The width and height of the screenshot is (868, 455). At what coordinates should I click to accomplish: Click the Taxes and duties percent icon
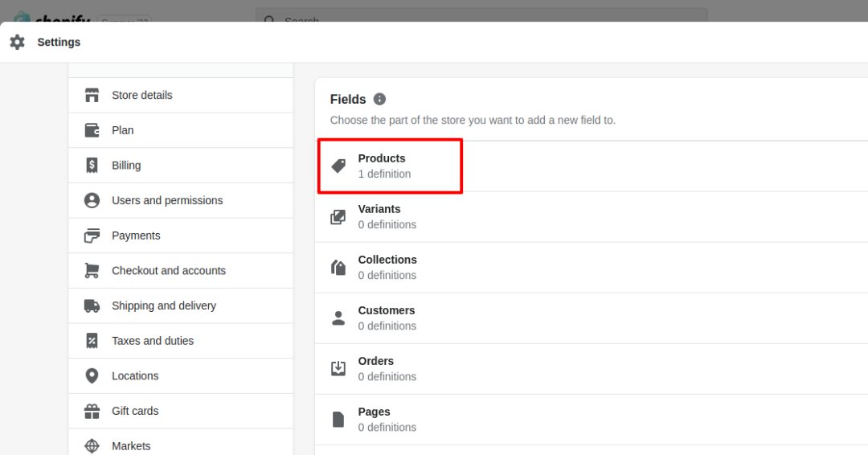[92, 341]
